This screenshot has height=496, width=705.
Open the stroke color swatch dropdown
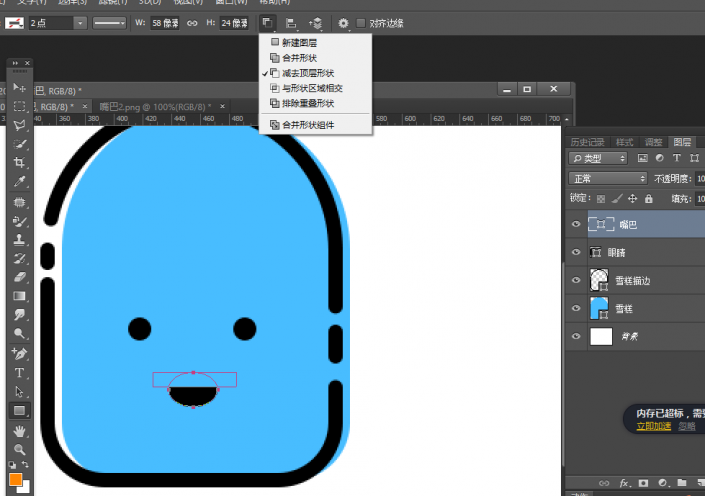click(14, 23)
